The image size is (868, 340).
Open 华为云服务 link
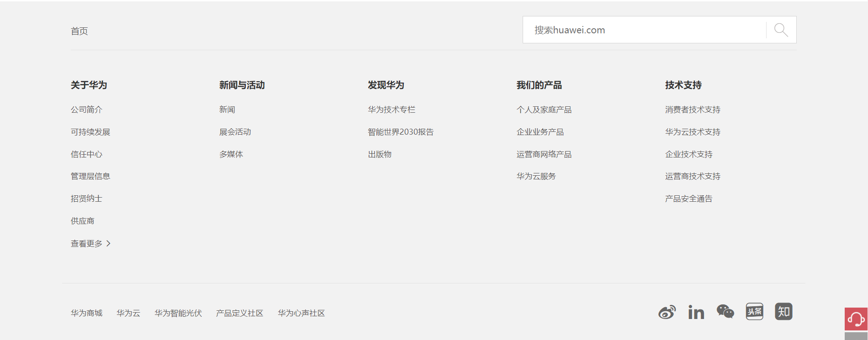tap(536, 176)
